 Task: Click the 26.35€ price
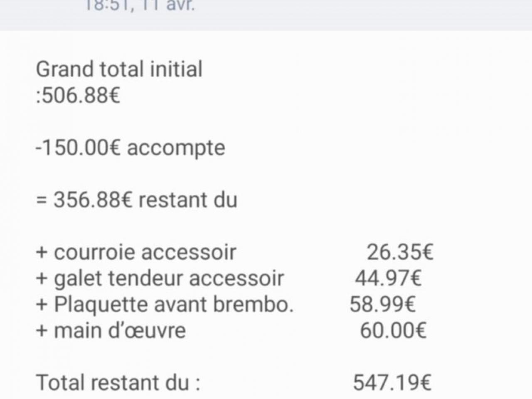tap(400, 252)
